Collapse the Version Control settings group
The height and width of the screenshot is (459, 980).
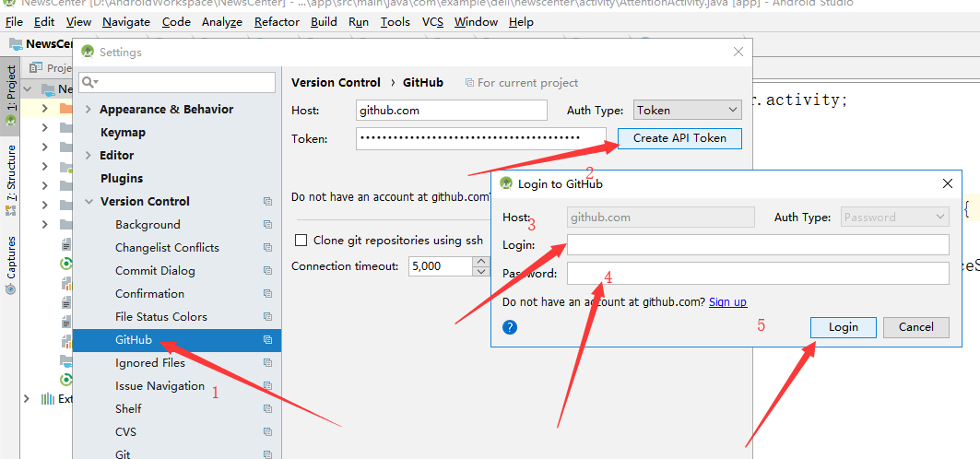click(89, 202)
